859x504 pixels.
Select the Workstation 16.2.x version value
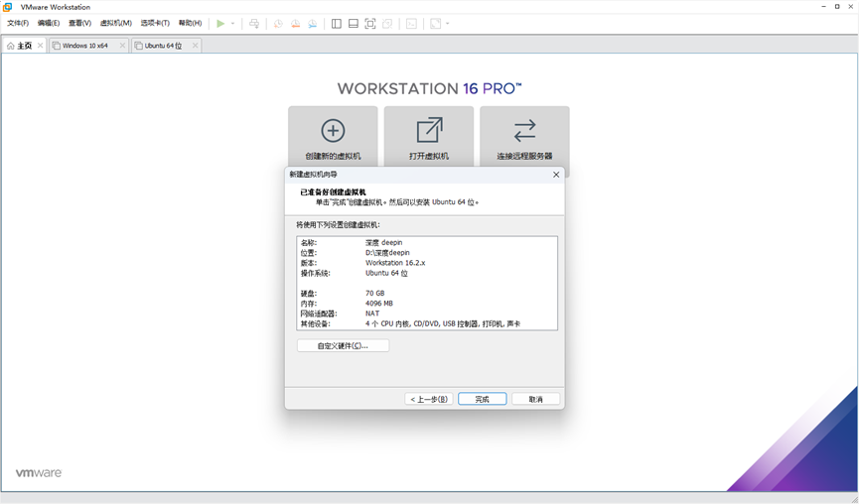pos(395,263)
